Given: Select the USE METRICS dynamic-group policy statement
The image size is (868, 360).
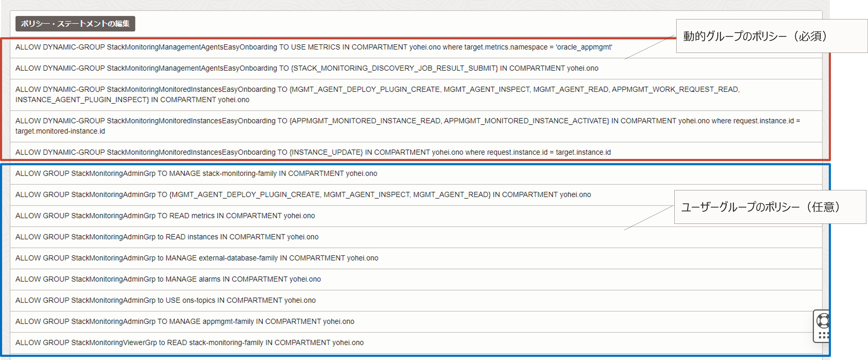Looking at the screenshot, I should tap(313, 47).
